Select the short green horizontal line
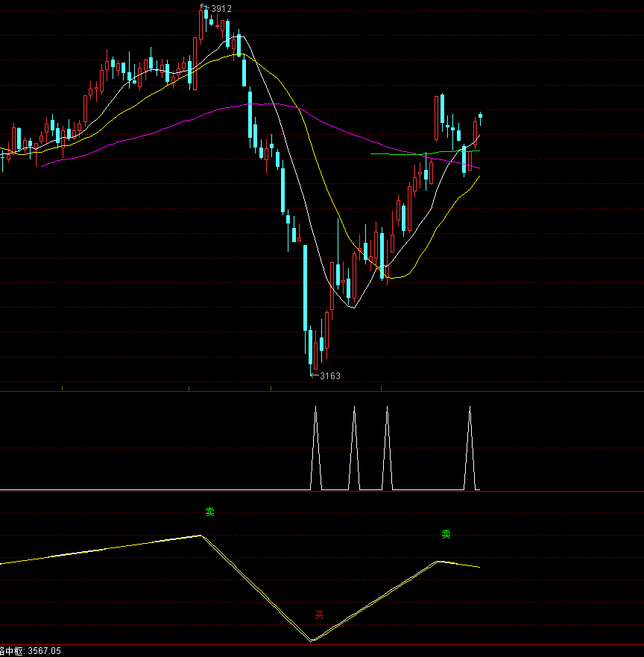644x657 pixels. pos(395,153)
